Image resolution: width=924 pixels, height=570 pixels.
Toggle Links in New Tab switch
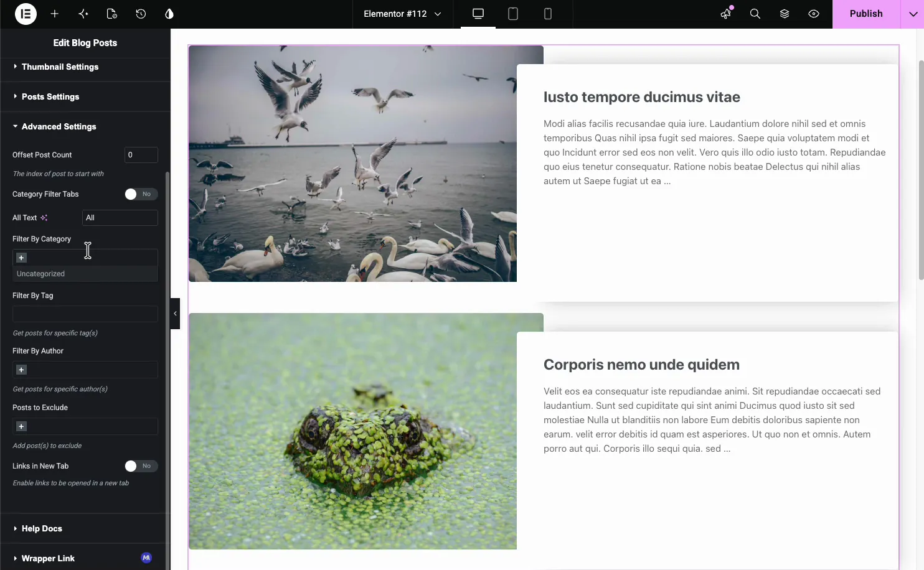click(x=141, y=466)
